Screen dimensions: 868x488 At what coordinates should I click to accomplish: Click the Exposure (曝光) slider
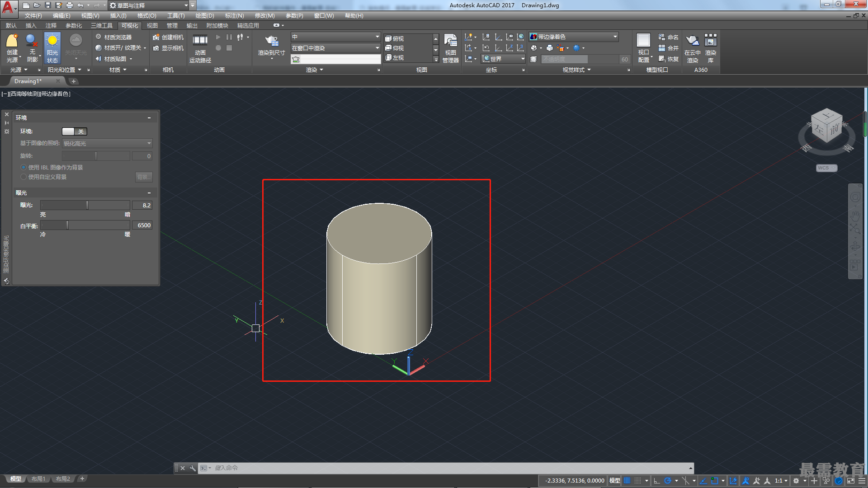[x=85, y=205]
